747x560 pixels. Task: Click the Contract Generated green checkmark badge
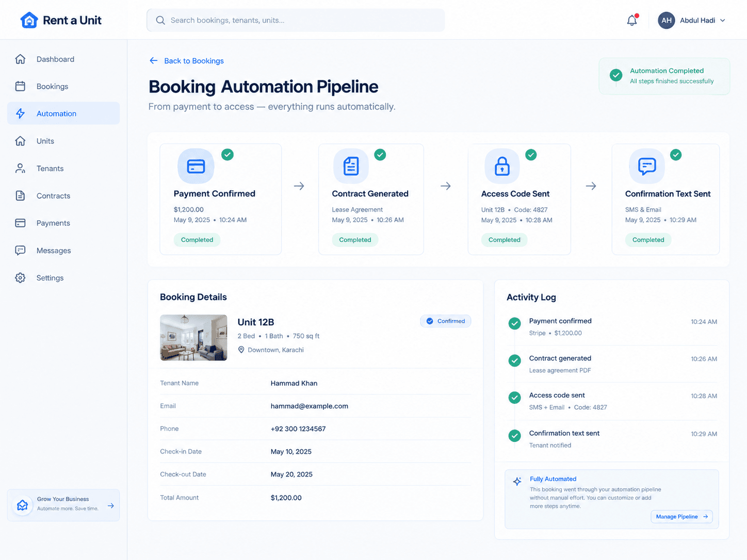380,155
